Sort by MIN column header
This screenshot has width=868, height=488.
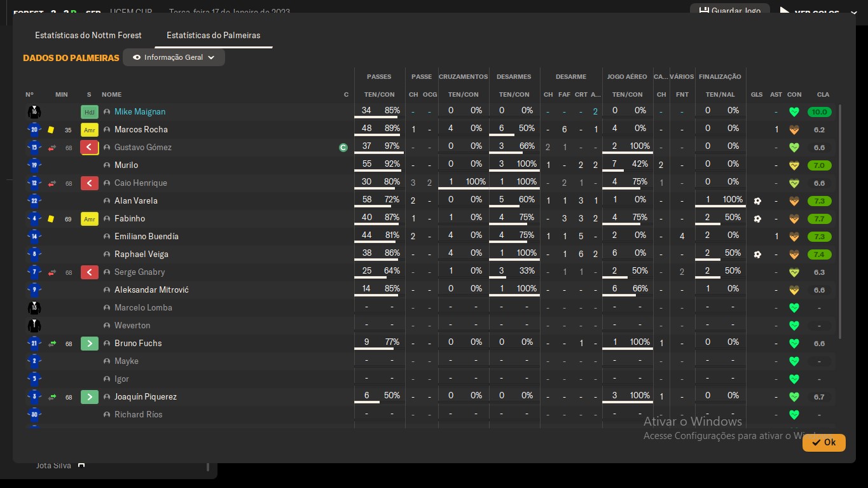pos(62,94)
